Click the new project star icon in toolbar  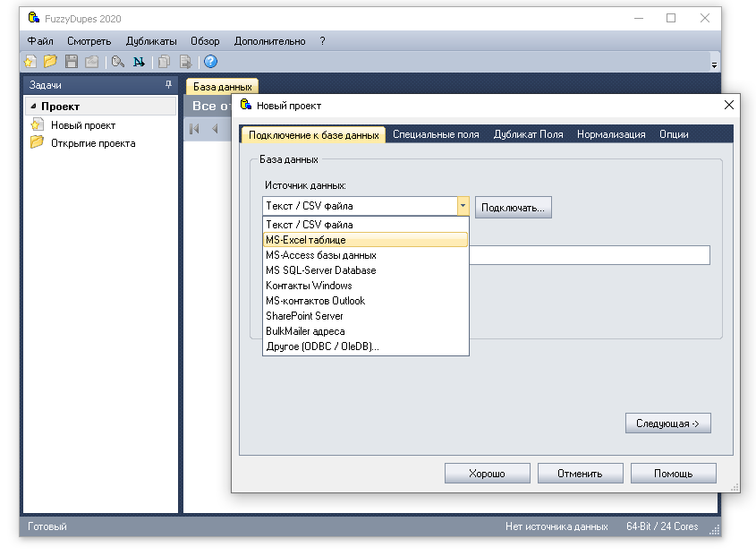(30, 62)
